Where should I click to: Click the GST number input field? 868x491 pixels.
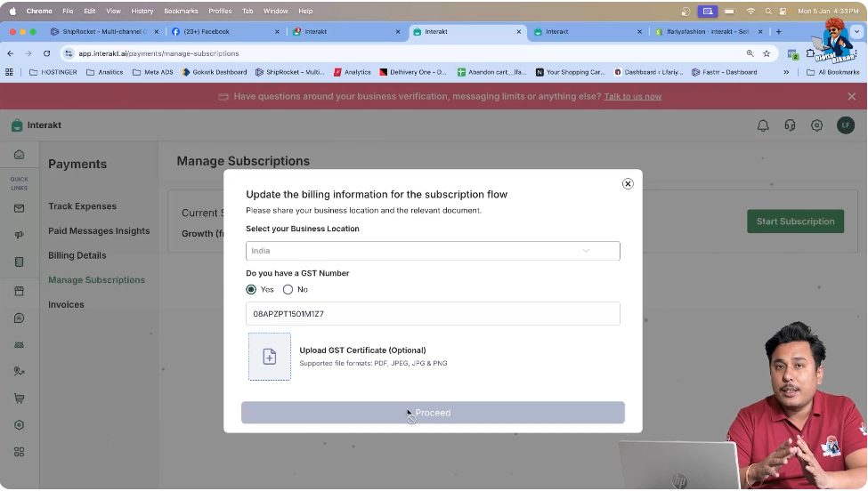point(433,313)
